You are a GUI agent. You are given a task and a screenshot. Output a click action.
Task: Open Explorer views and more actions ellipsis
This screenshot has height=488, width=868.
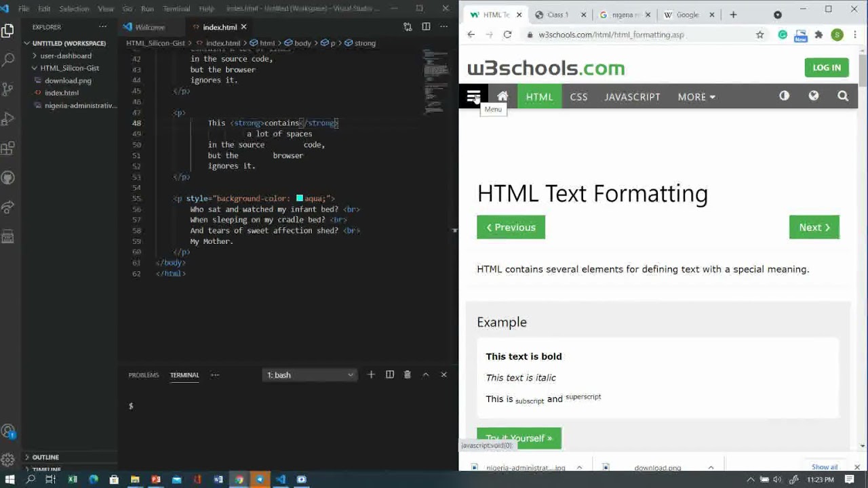[x=102, y=27]
